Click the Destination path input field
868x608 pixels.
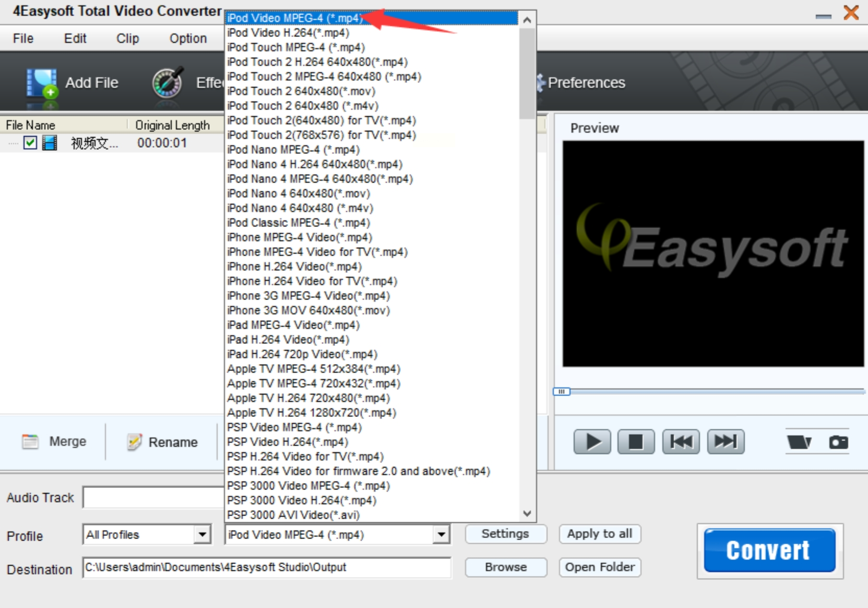pos(267,567)
